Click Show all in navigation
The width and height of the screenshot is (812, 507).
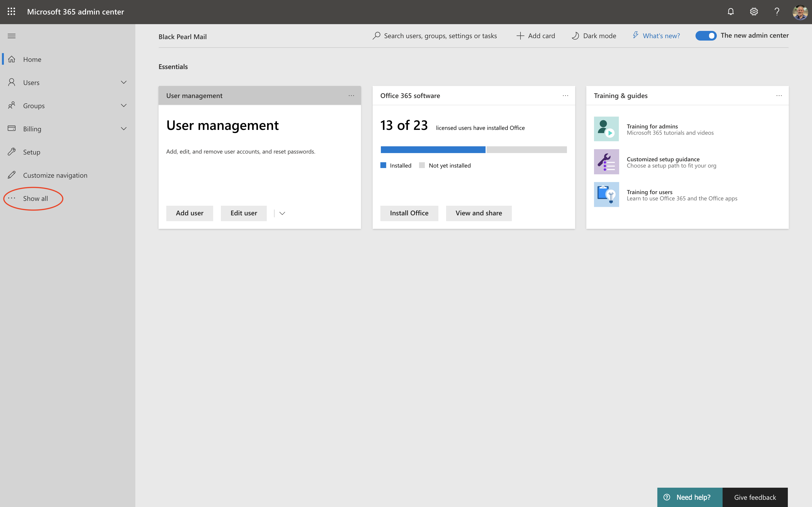click(x=35, y=198)
